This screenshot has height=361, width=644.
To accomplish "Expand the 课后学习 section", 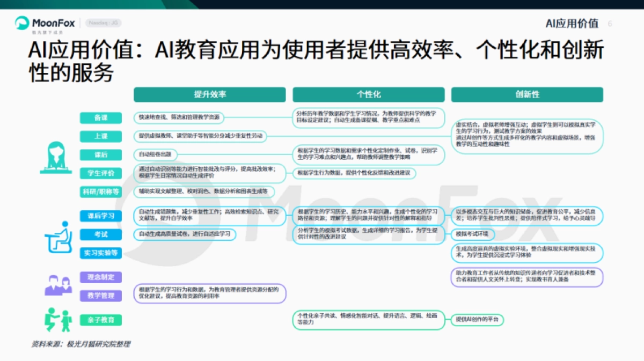I will [x=102, y=216].
